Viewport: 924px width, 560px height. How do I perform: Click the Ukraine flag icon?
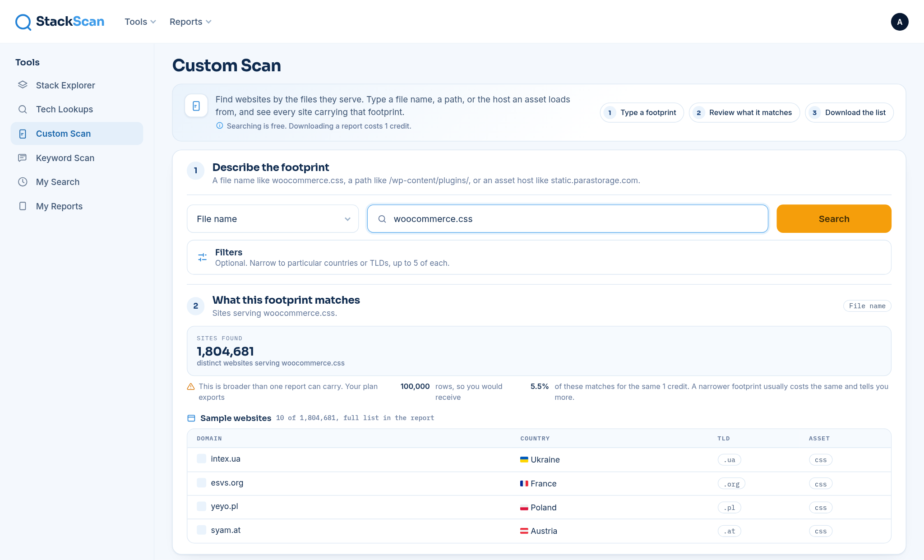click(x=524, y=459)
